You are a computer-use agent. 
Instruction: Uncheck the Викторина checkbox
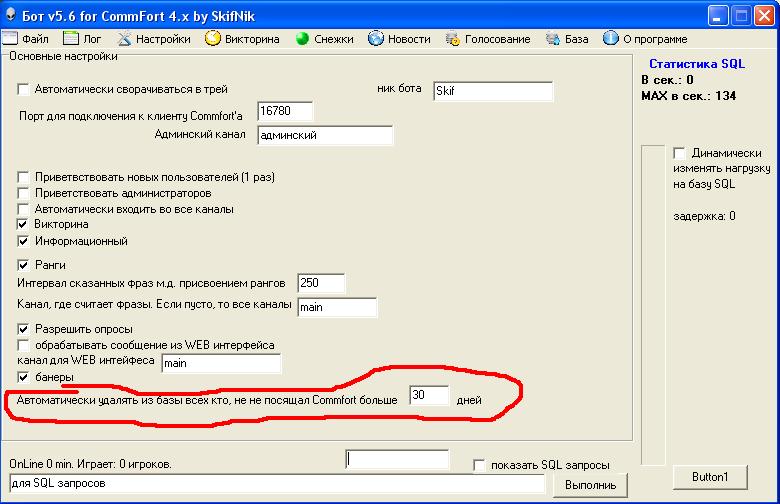click(23, 224)
